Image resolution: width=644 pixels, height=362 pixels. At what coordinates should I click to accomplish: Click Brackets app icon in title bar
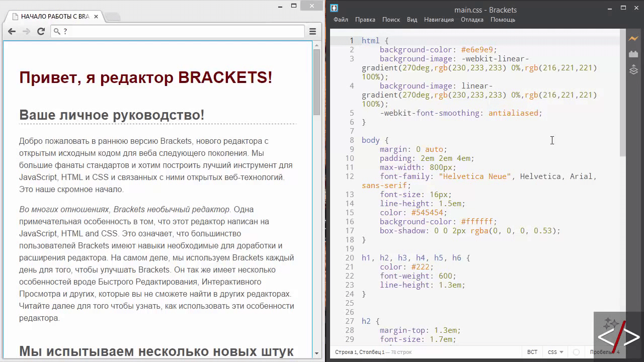coord(334,8)
